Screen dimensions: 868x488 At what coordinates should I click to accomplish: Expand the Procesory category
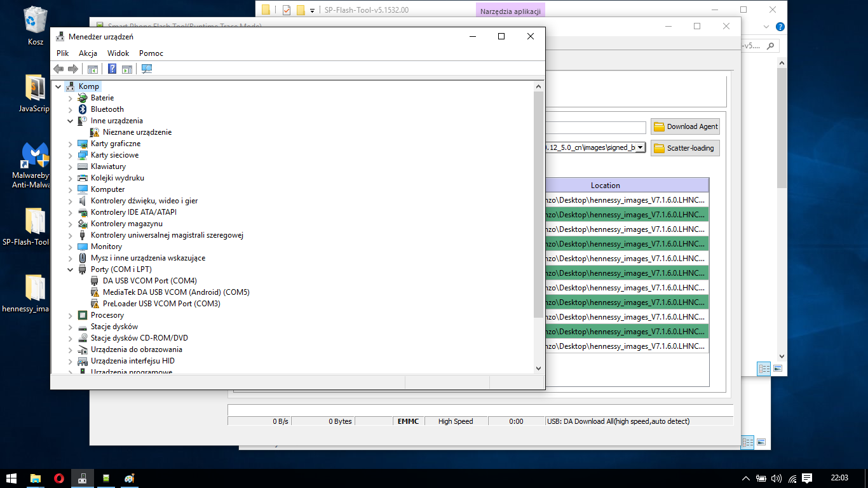[x=71, y=315]
